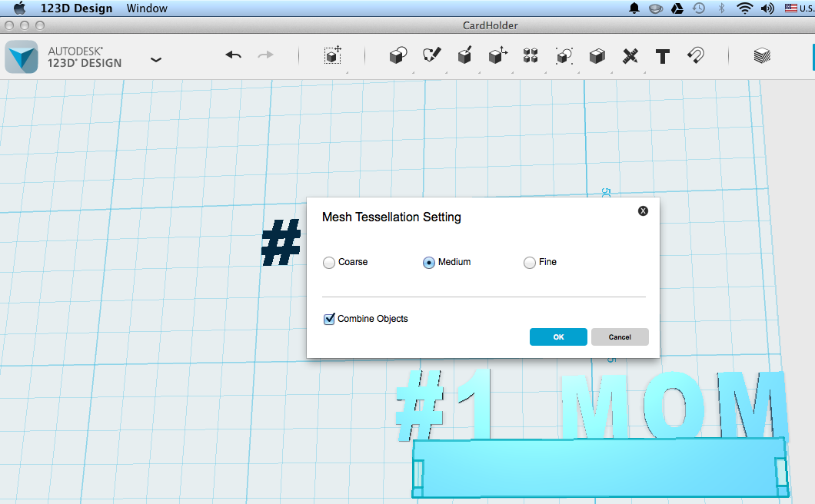
Task: Click the CardHolder window title
Action: 490,25
